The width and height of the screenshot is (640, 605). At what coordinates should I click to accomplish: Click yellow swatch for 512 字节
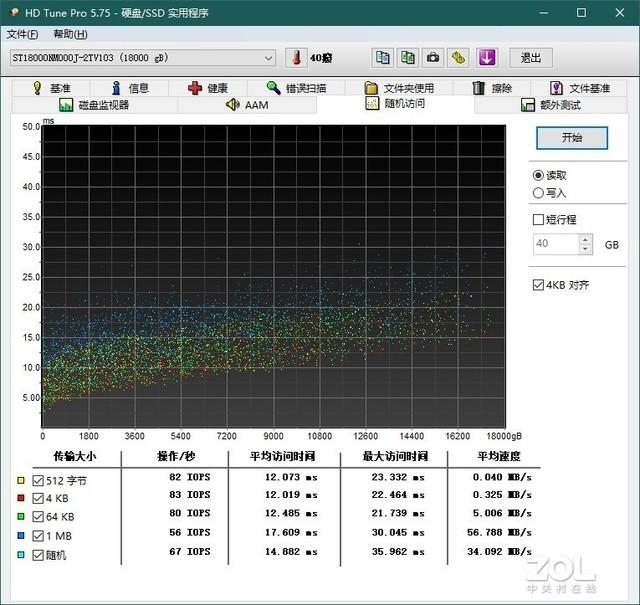[21, 480]
